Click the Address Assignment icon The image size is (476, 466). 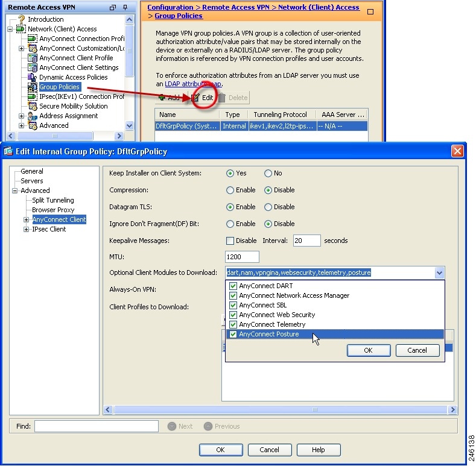pos(33,116)
